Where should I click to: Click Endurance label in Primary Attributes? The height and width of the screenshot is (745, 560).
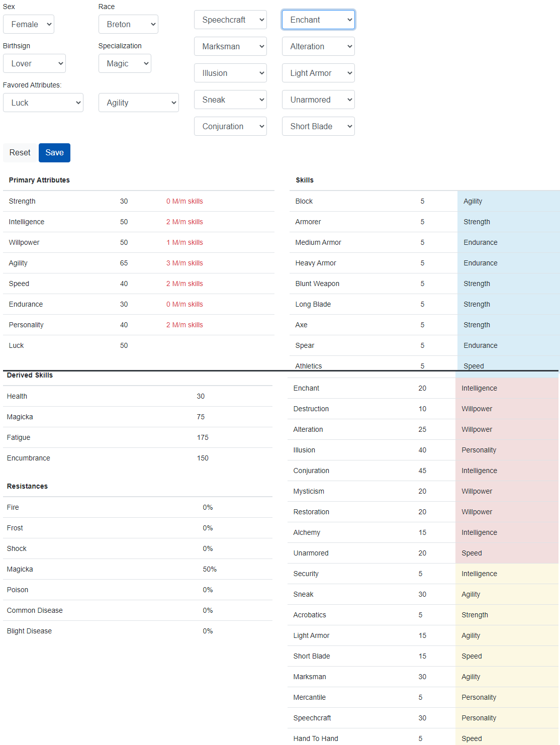pyautogui.click(x=26, y=304)
